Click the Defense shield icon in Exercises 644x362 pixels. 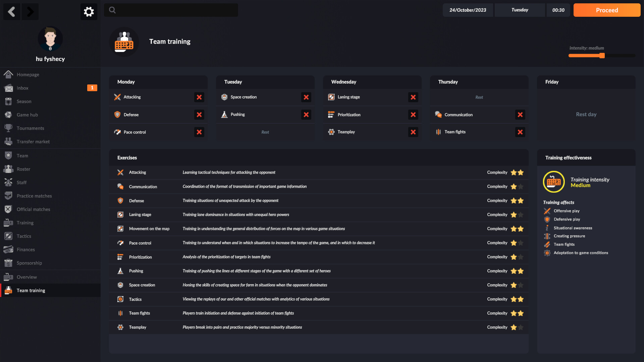120,200
